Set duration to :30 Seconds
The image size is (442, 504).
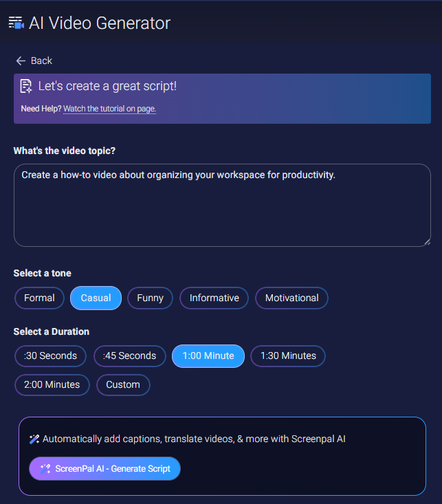coord(50,355)
